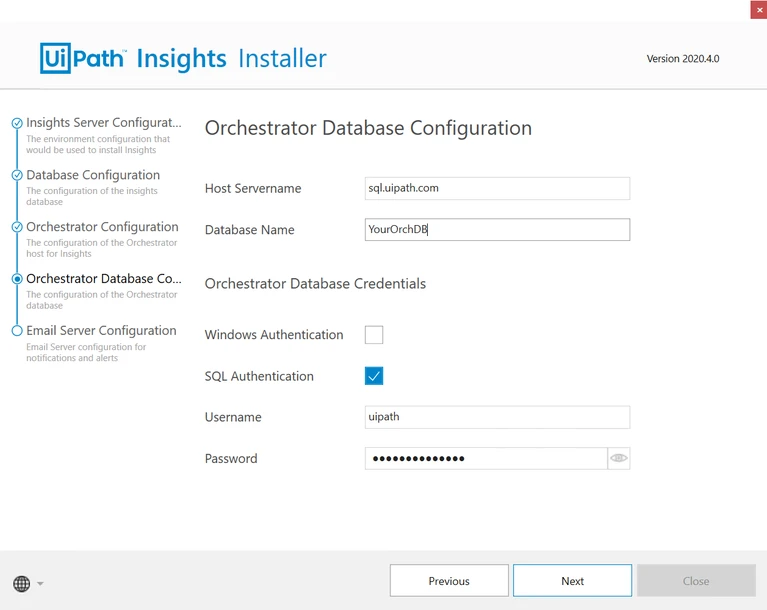Click 'environment configuration that would be used' description
Viewport: 767px width, 610px height.
click(x=98, y=144)
